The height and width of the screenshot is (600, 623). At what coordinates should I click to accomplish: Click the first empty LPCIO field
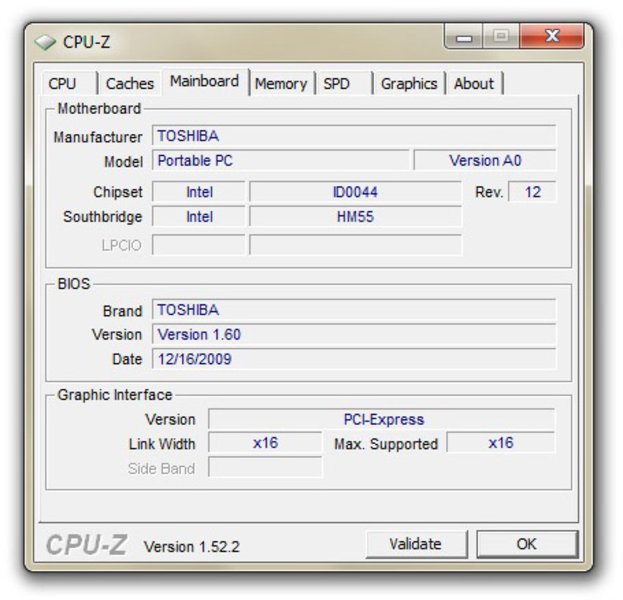199,245
